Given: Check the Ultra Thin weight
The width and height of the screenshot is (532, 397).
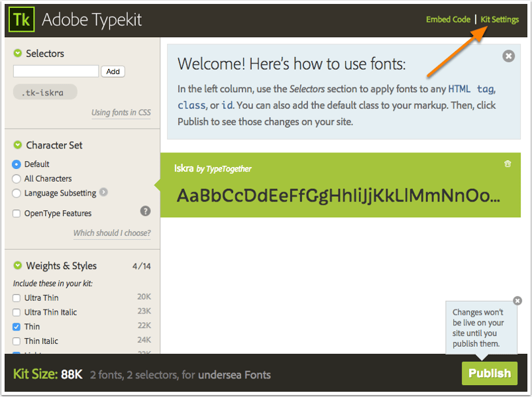Looking at the screenshot, I should click(17, 298).
